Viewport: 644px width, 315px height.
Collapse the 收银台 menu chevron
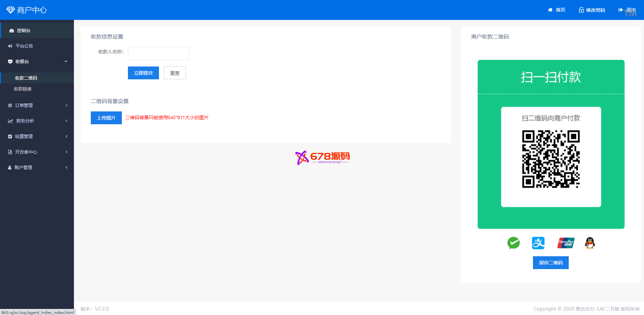pos(66,61)
